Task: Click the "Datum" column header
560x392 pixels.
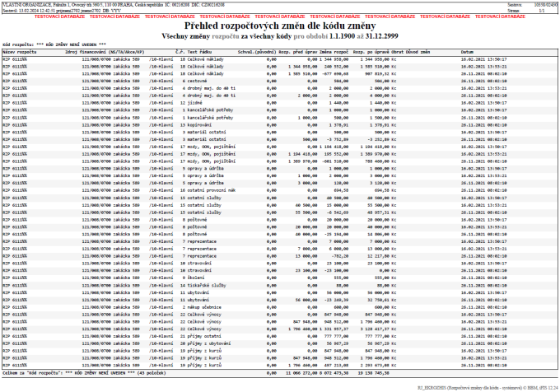Action: [x=467, y=52]
